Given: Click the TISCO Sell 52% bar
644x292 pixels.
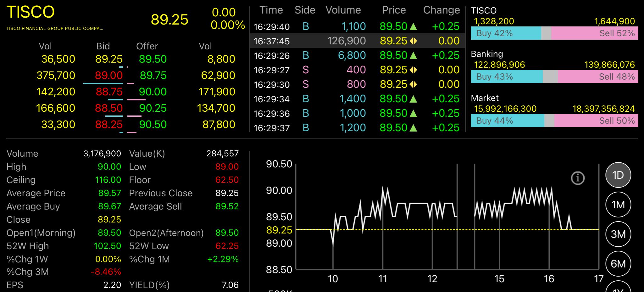Looking at the screenshot, I should (x=595, y=33).
